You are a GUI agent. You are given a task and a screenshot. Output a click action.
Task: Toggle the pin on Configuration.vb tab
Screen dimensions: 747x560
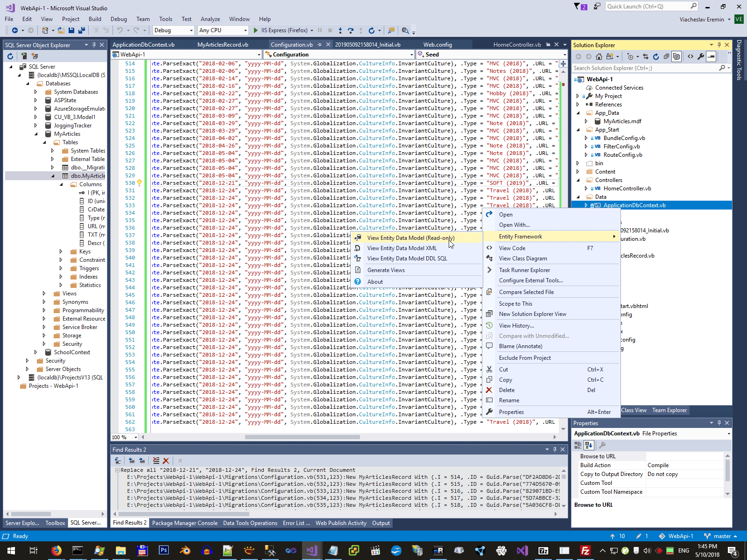point(320,45)
